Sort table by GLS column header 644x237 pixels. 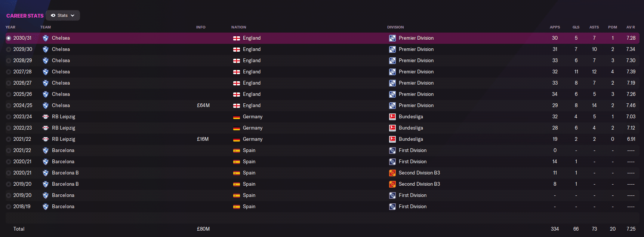[576, 27]
